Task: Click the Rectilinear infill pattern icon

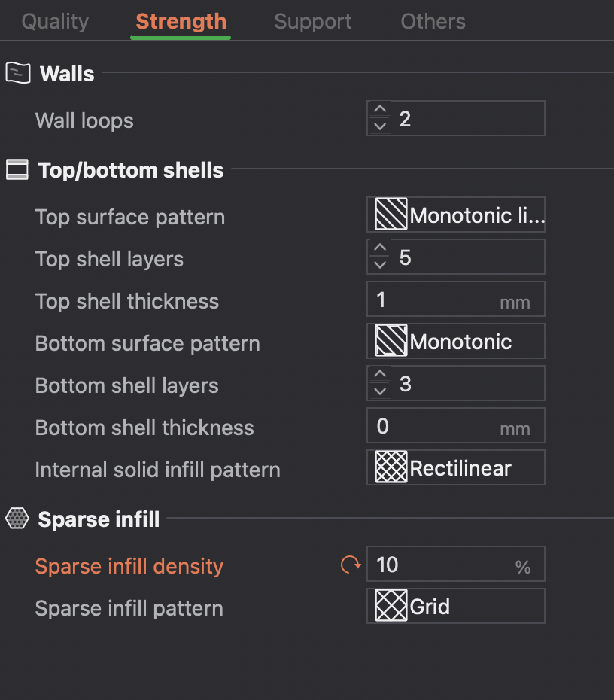Action: 391,468
